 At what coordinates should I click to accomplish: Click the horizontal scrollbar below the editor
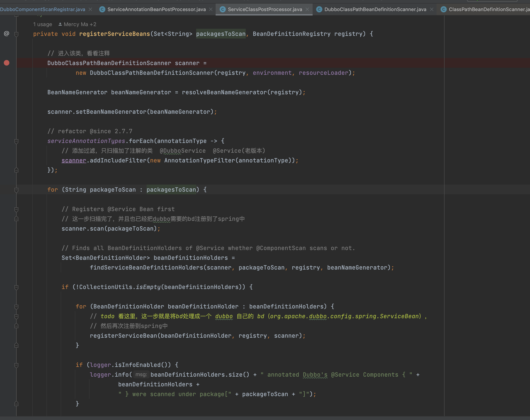[x=265, y=418]
